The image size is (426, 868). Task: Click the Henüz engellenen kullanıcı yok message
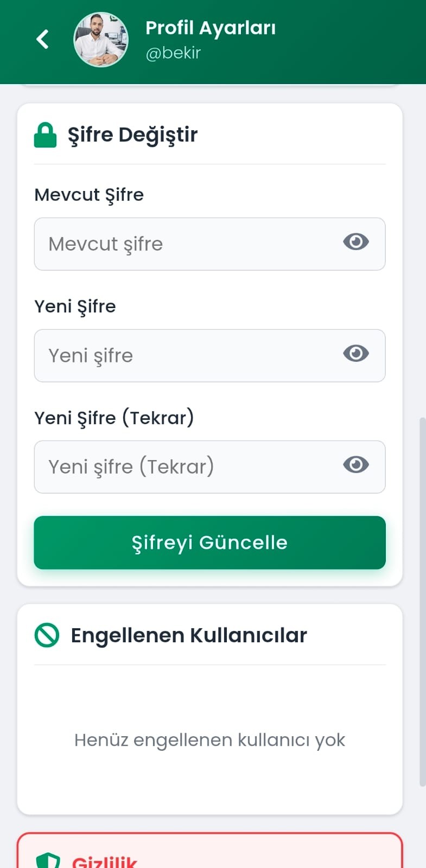point(209,740)
